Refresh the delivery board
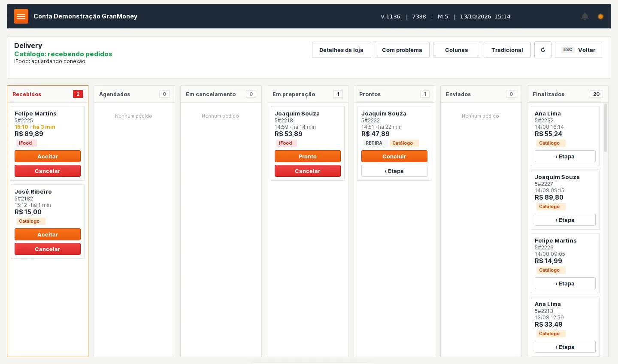618x364 pixels. click(x=543, y=50)
